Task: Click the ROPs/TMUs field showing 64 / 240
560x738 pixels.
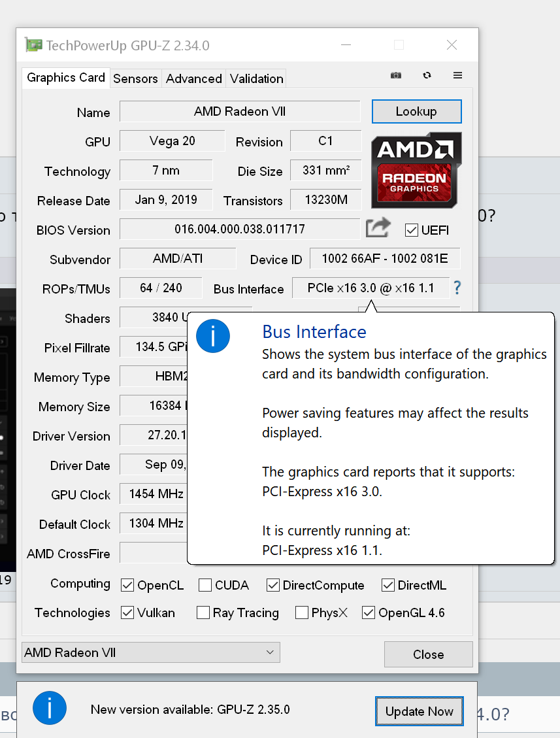Action: pos(161,288)
